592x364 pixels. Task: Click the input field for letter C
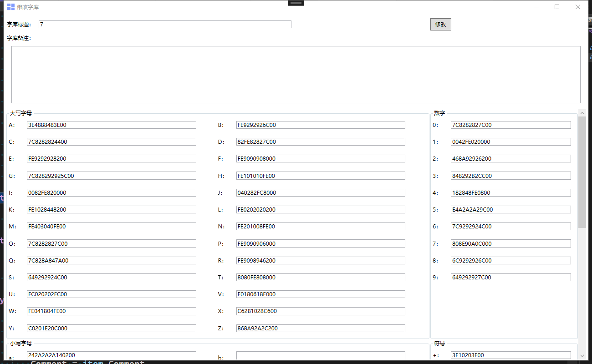112,142
